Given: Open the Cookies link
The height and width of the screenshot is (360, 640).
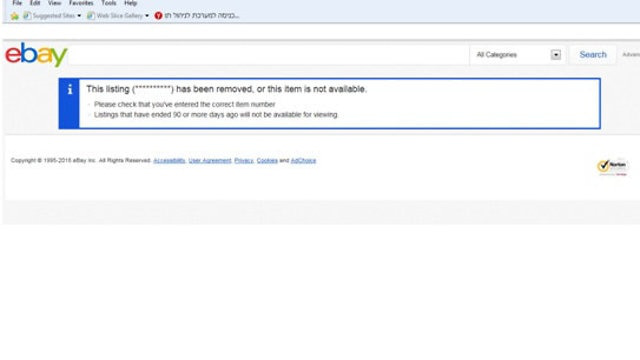Looking at the screenshot, I should 267,160.
